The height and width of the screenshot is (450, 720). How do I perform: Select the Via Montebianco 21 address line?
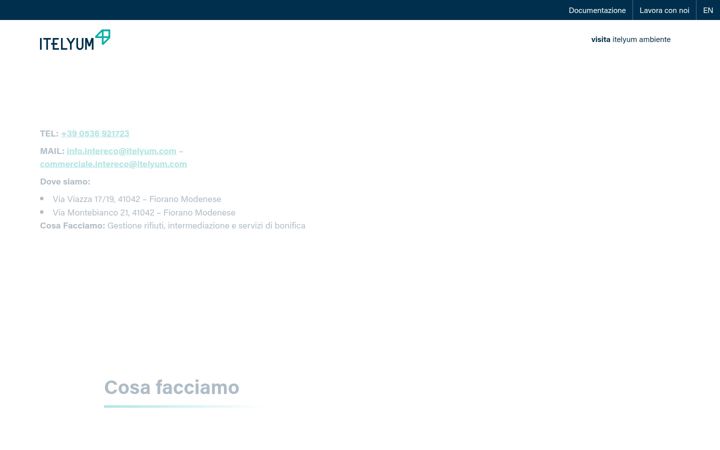pyautogui.click(x=144, y=212)
